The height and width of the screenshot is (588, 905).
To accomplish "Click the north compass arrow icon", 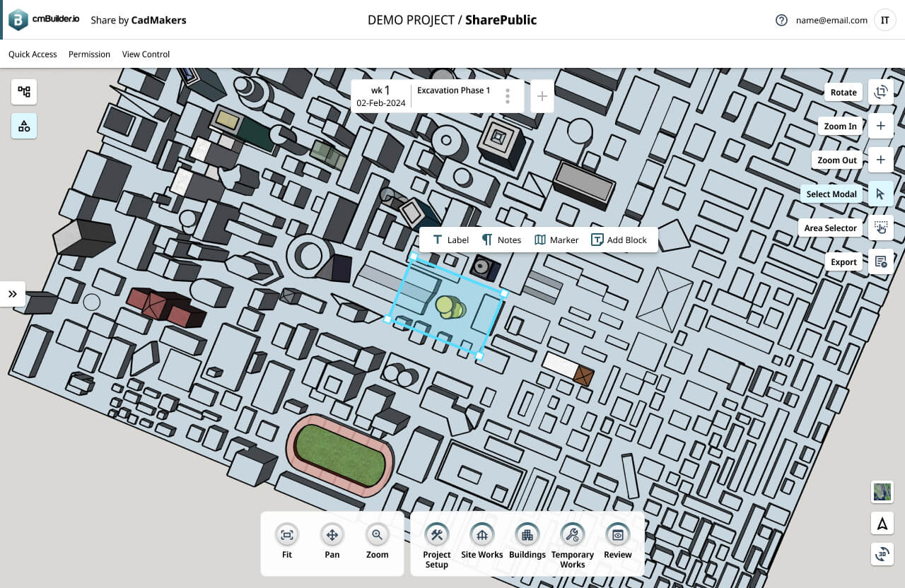I will (882, 524).
